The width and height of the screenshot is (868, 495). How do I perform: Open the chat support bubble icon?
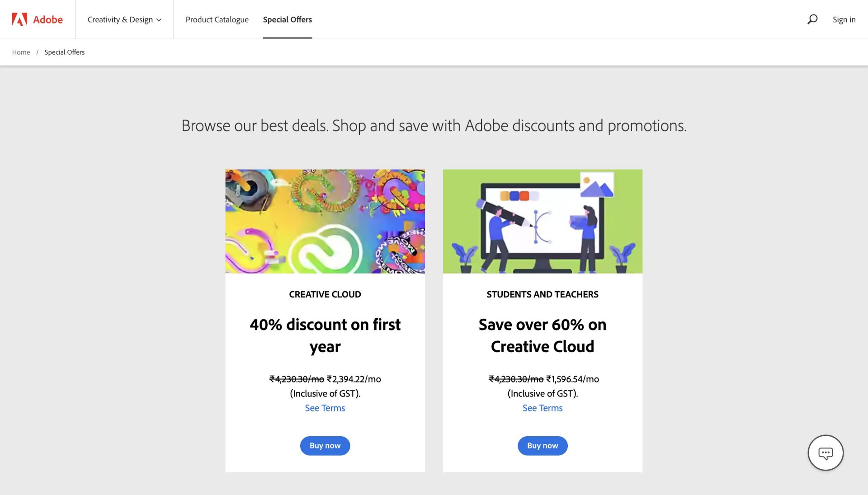click(x=826, y=453)
